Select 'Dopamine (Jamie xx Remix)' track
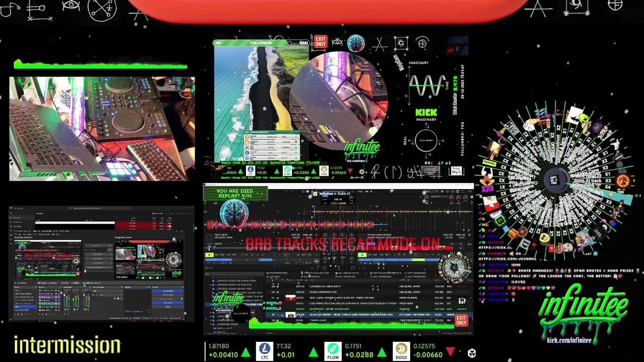The height and width of the screenshot is (362, 644). (x=369, y=309)
